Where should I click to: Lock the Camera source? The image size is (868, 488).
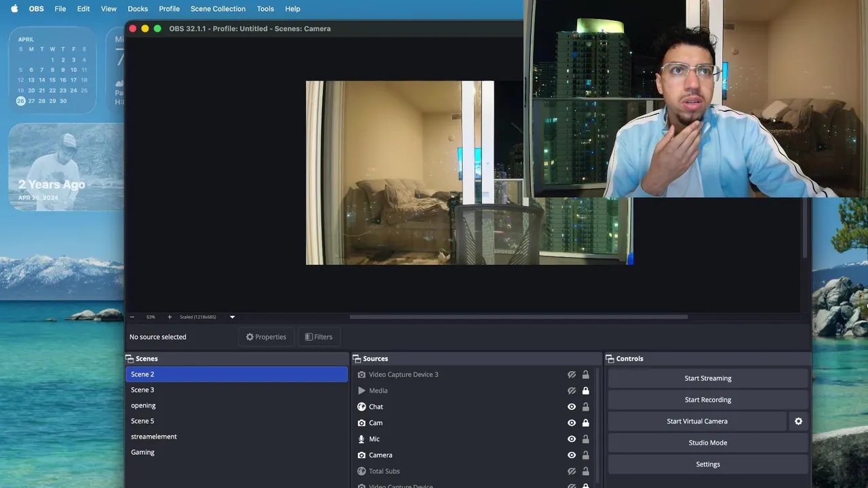tap(585, 455)
